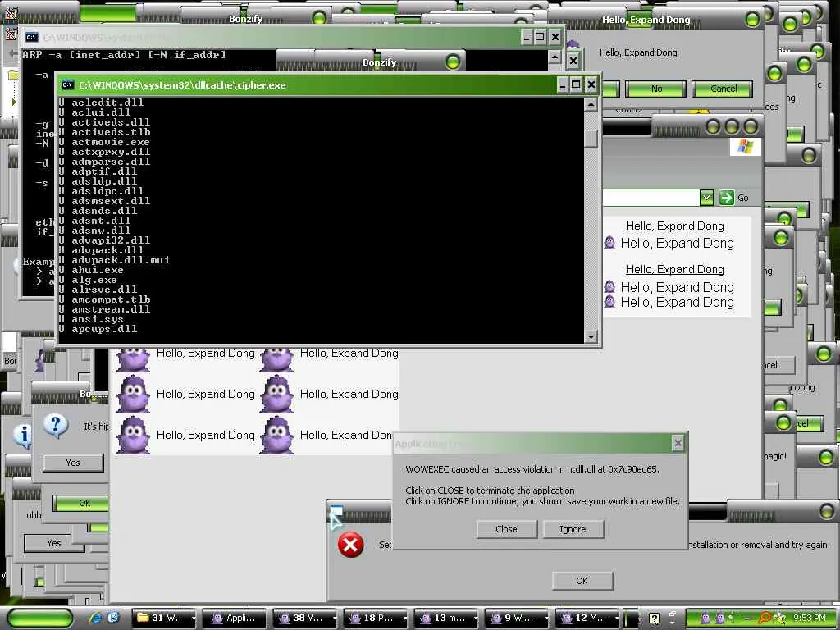Click the second quick launch icon beside Internet Explorer

click(113, 618)
